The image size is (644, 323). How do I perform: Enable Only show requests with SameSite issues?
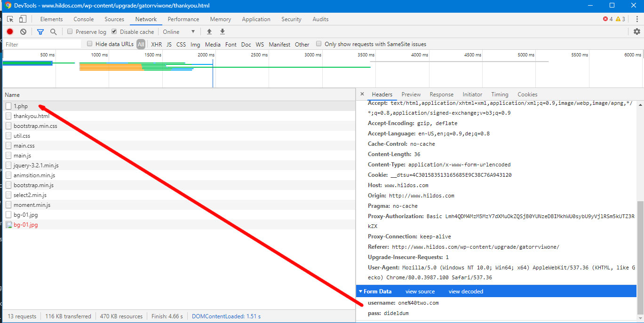(x=319, y=44)
